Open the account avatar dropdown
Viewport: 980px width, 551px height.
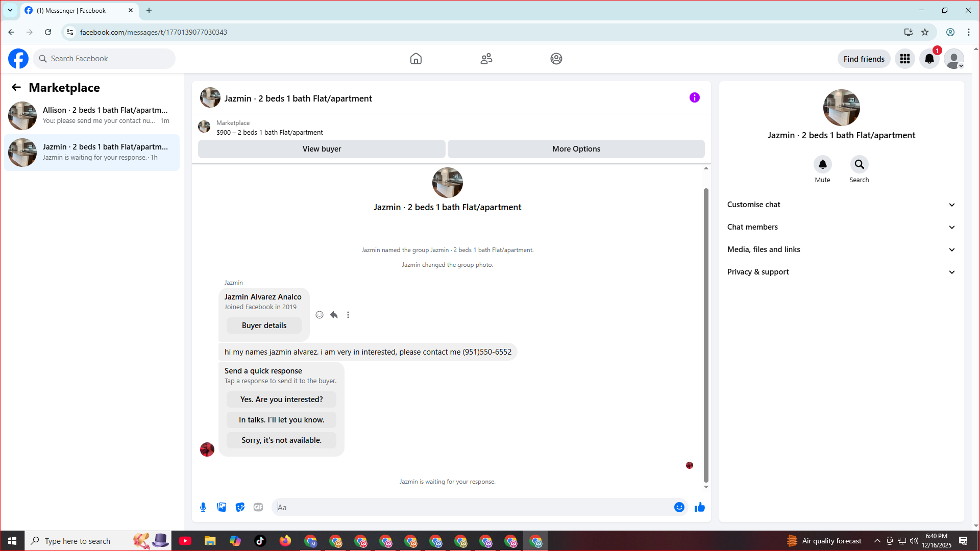tap(954, 59)
